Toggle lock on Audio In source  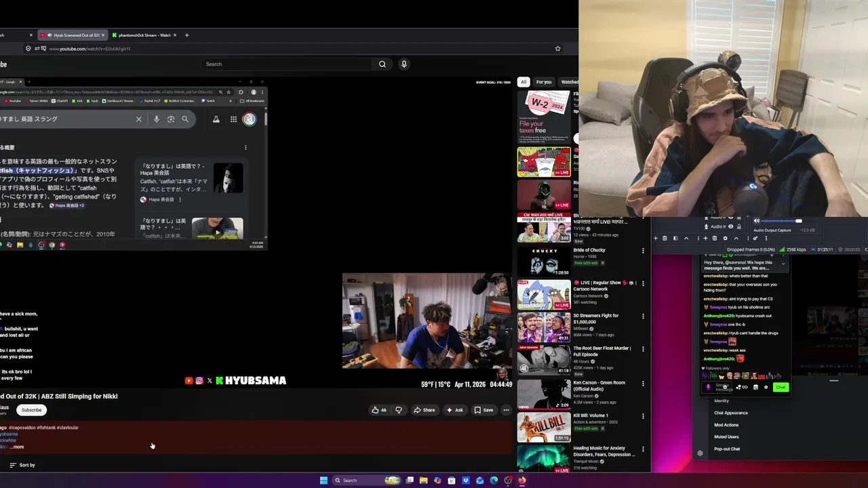(739, 226)
